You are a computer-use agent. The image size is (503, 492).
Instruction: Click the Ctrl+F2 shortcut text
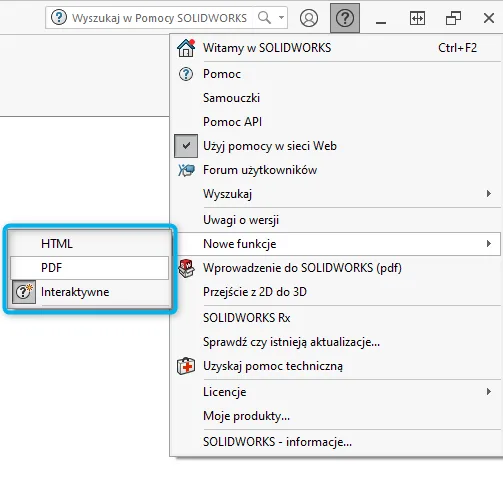[x=457, y=48]
